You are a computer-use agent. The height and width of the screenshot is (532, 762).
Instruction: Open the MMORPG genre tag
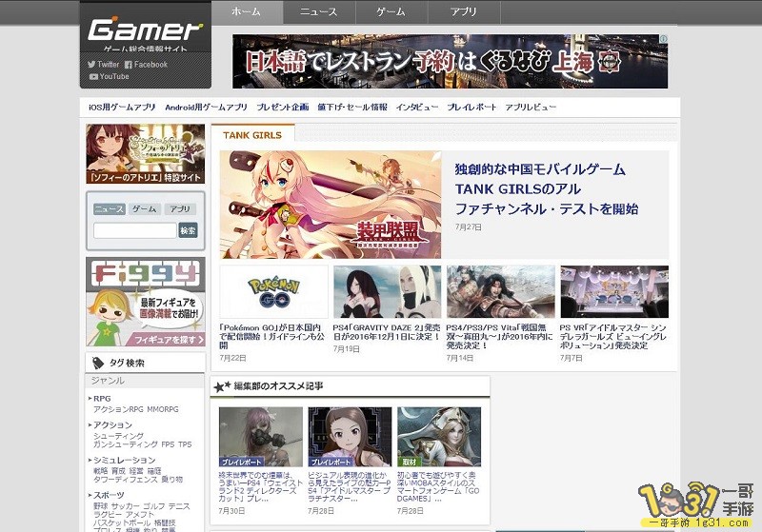point(162,409)
